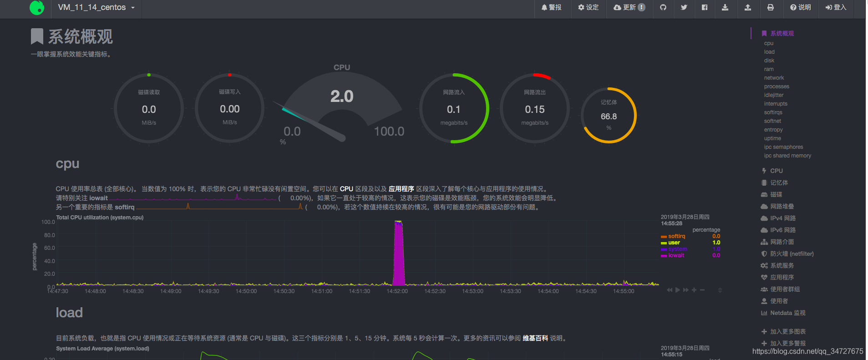Screen dimensions: 868x360
Task: Click the 更新 update cloud button
Action: [629, 8]
